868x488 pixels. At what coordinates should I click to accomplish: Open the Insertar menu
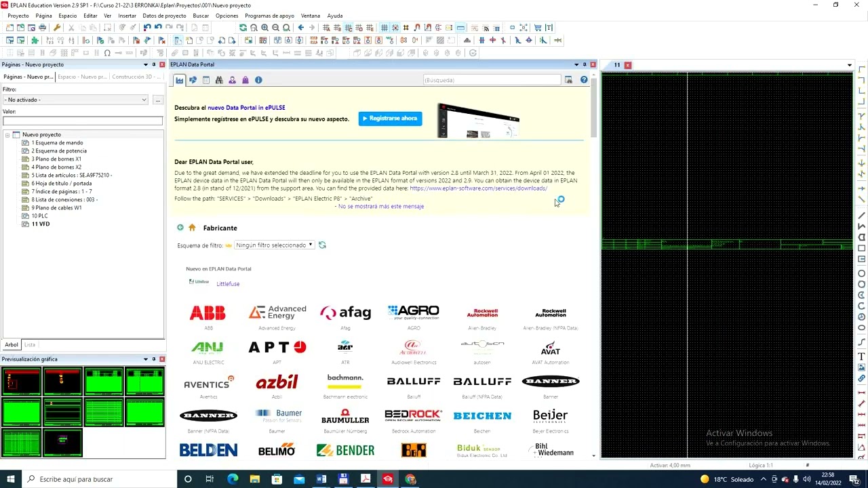[x=127, y=16]
